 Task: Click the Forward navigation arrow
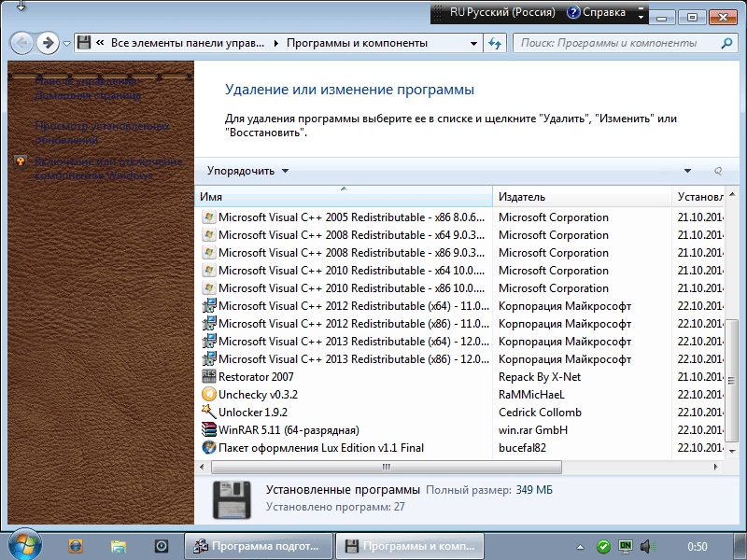click(x=48, y=43)
